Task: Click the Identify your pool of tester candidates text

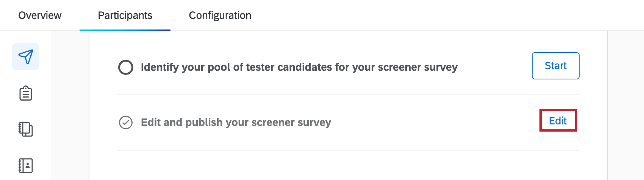Action: [299, 67]
